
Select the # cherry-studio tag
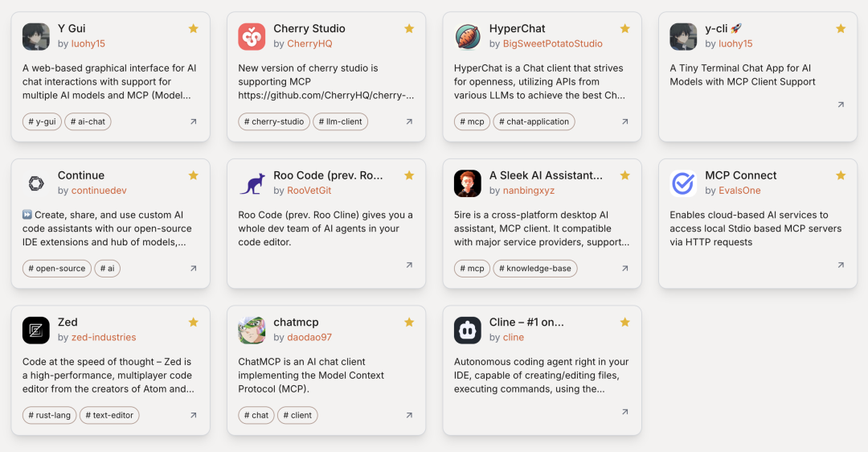click(x=274, y=121)
